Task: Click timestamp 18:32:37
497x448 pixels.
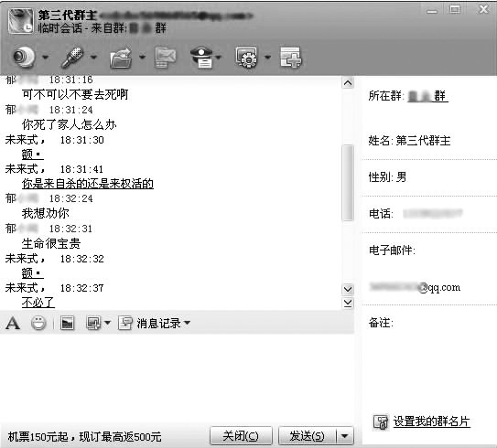Action: (82, 288)
